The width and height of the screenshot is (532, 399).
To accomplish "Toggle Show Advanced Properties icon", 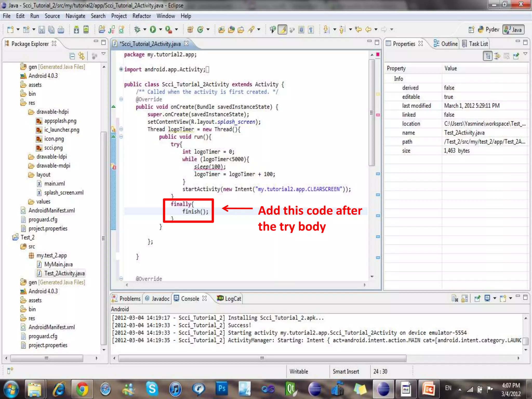I will (x=497, y=56).
